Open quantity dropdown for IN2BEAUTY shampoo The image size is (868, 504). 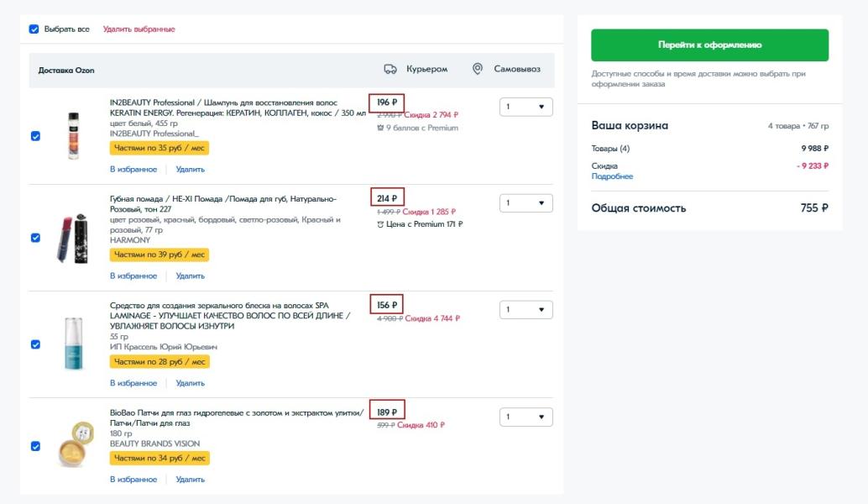click(526, 108)
